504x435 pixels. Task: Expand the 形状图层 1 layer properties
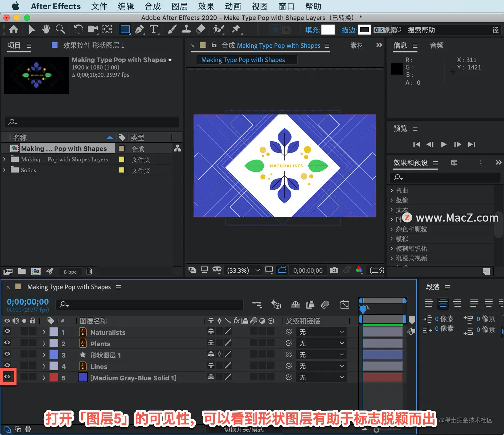coord(44,355)
